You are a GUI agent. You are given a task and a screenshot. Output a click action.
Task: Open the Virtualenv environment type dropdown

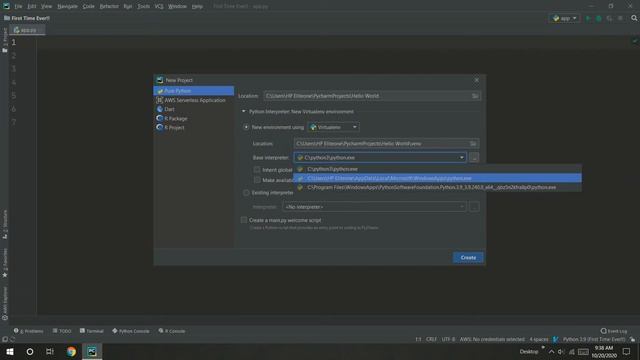point(333,127)
